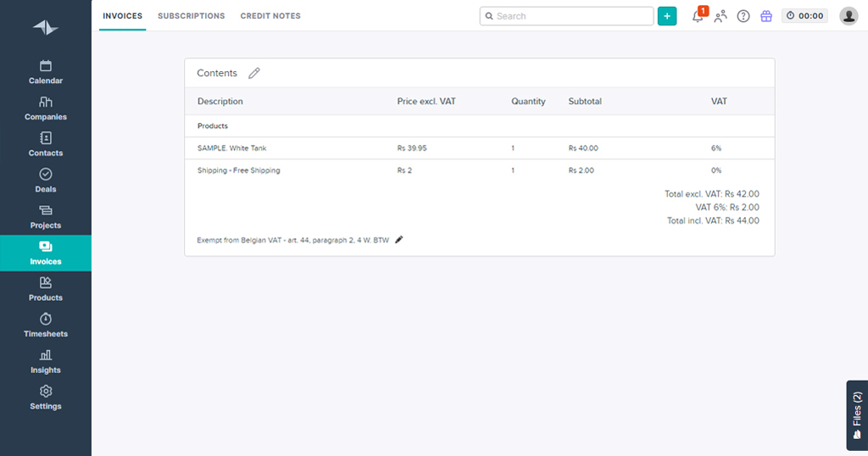
Task: Edit the Belgian VAT exemption note
Action: (x=399, y=240)
